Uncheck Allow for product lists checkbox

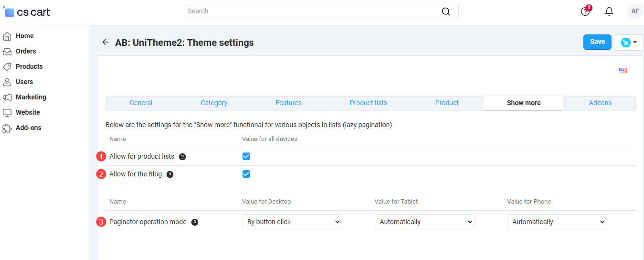[246, 156]
